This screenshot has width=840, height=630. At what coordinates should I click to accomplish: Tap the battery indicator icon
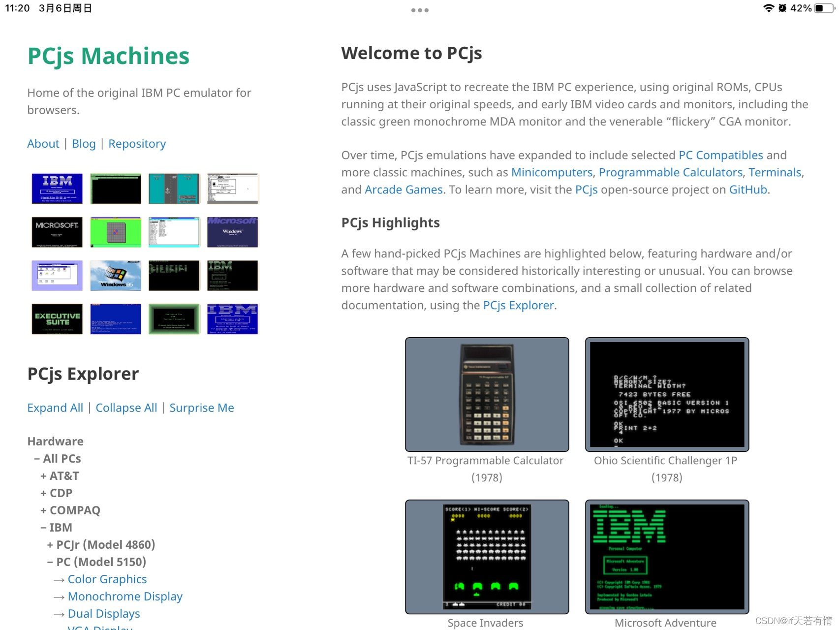click(825, 8)
